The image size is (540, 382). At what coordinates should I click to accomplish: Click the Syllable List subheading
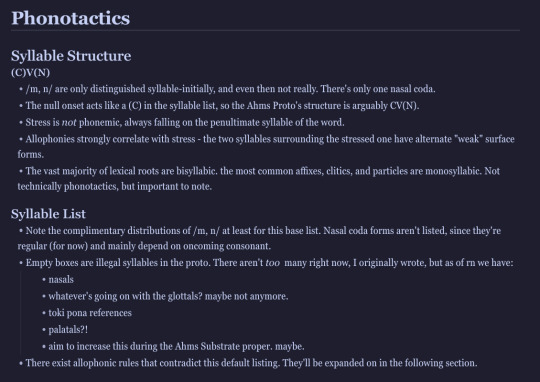pos(48,214)
